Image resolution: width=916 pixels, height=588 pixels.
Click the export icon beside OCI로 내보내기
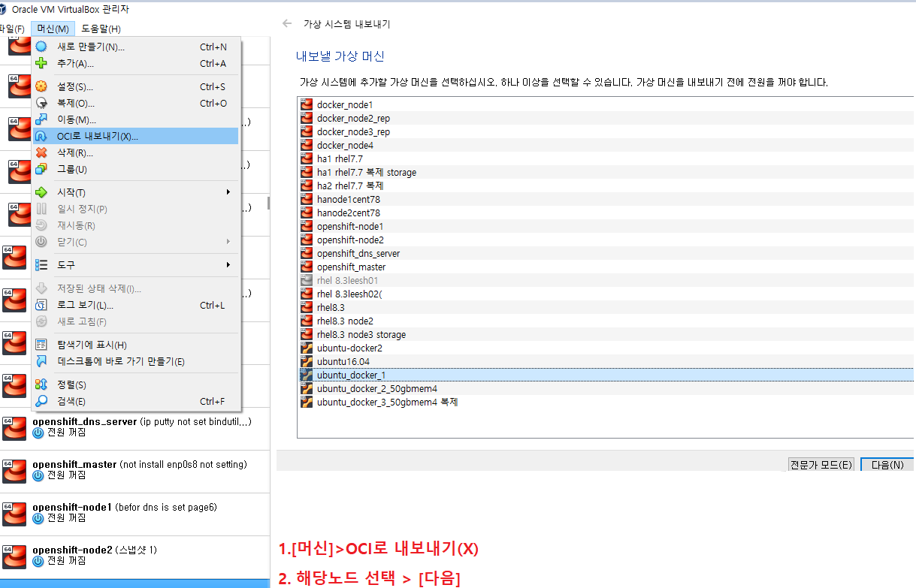(x=42, y=136)
